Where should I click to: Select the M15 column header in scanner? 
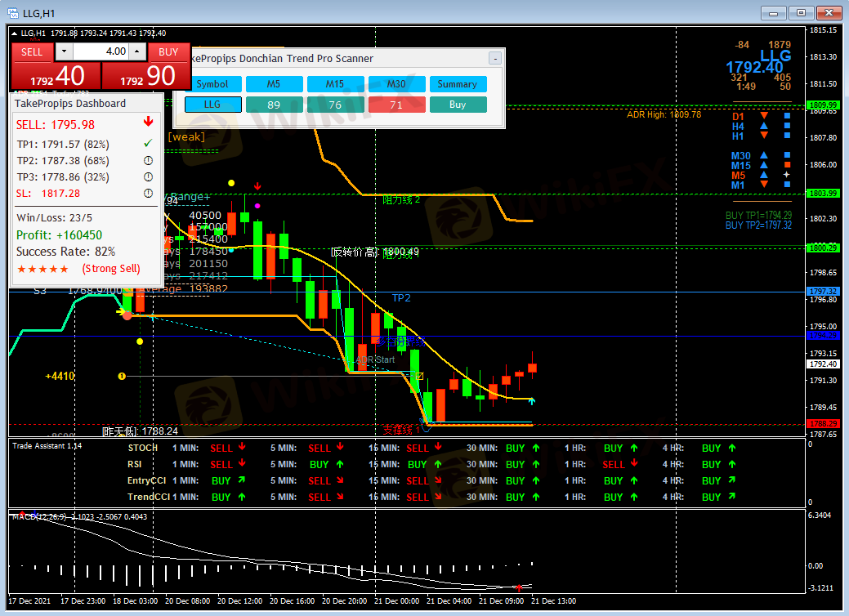pyautogui.click(x=335, y=84)
